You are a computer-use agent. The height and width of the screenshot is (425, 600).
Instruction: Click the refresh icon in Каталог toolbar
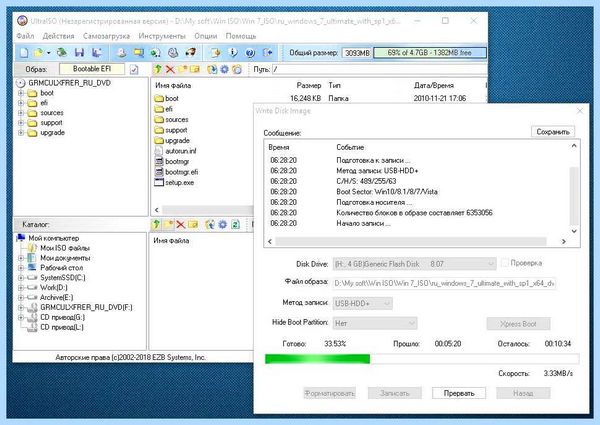tap(236, 225)
